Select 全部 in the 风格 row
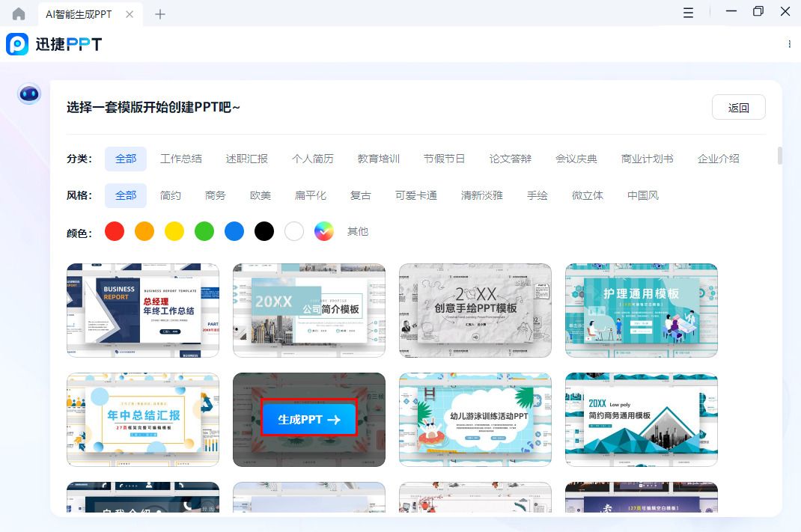 [x=126, y=195]
